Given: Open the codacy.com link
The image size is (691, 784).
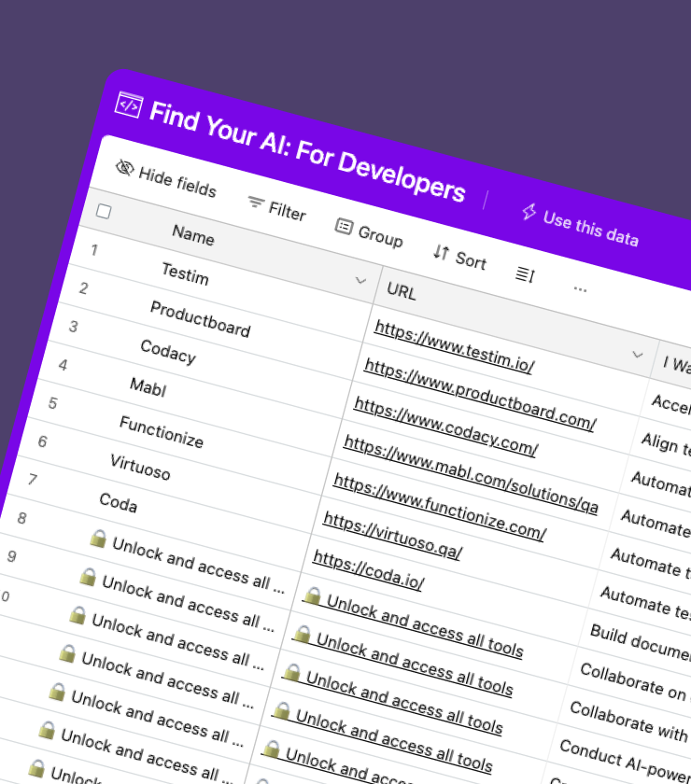Looking at the screenshot, I should (446, 426).
